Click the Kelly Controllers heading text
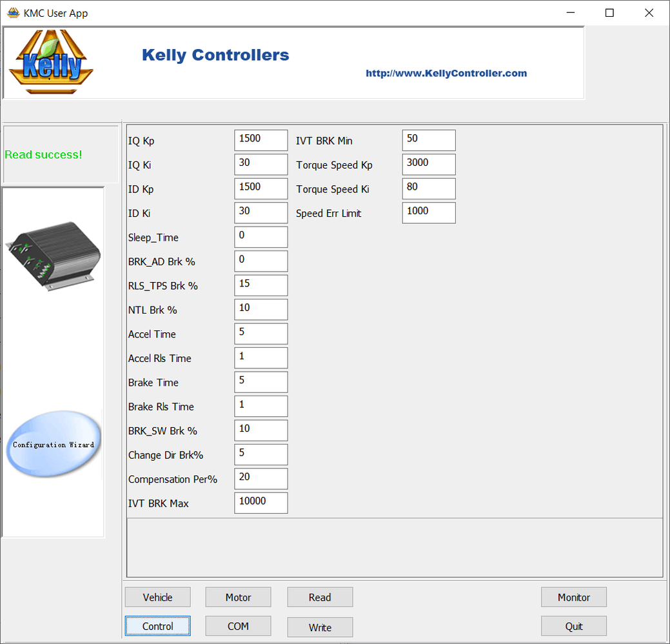The width and height of the screenshot is (670, 644). [x=215, y=55]
